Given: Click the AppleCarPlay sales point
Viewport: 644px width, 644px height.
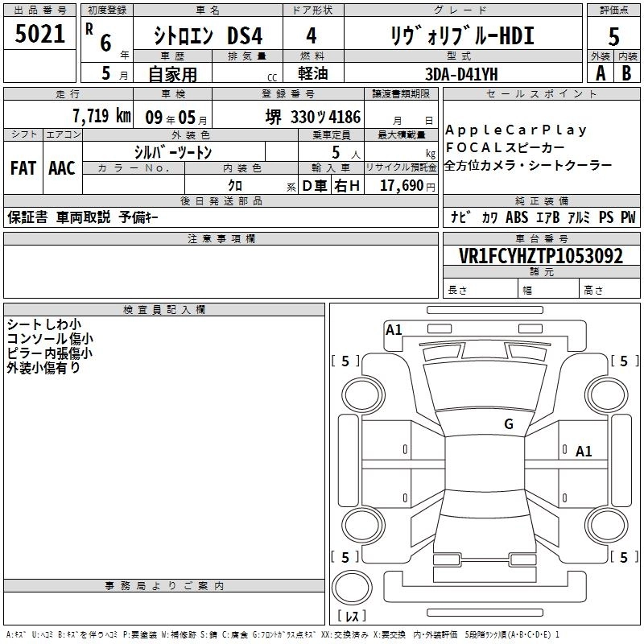Looking at the screenshot, I should 516,130.
